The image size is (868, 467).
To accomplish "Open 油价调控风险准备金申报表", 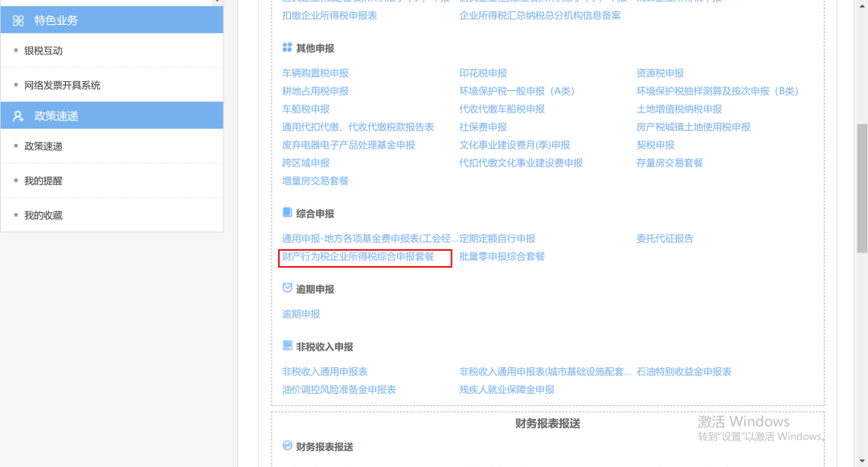I will [x=339, y=390].
